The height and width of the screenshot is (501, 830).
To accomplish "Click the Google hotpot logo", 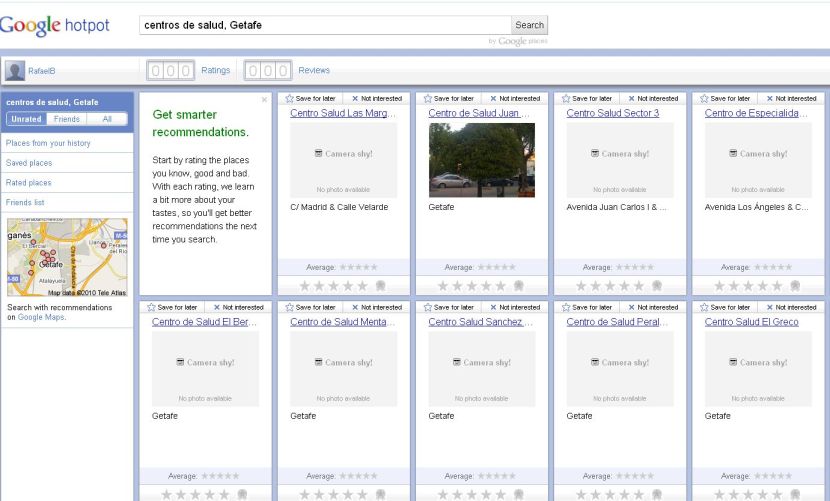I will tap(55, 26).
